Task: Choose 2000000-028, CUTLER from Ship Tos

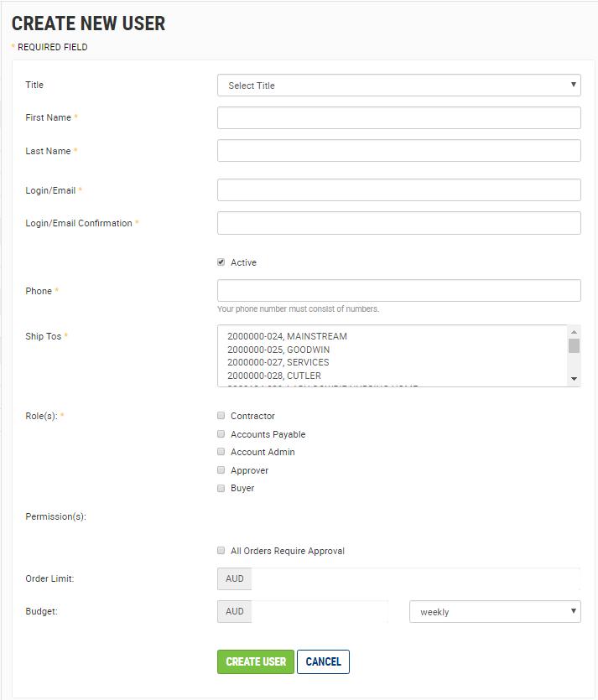Action: coord(274,376)
